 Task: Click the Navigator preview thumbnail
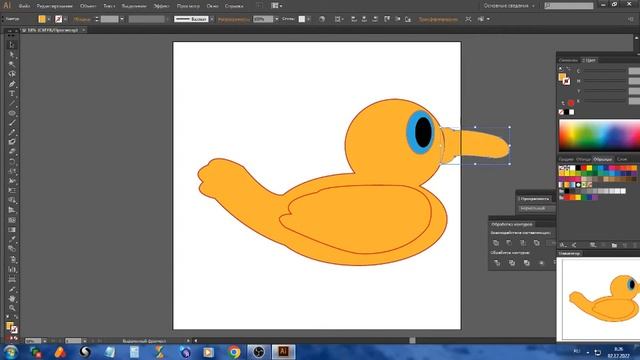pyautogui.click(x=601, y=299)
